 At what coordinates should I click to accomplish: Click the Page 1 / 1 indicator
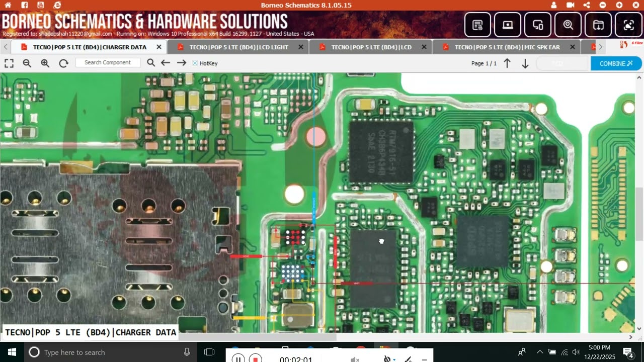(484, 63)
